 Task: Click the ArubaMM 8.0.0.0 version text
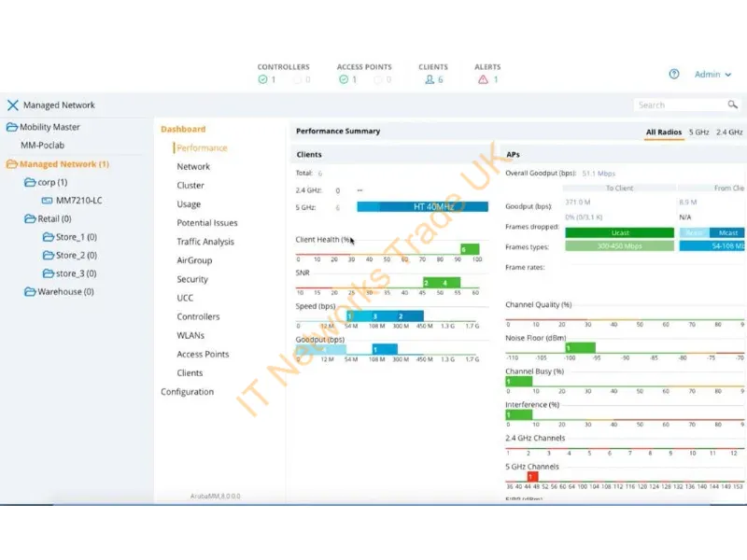216,497
